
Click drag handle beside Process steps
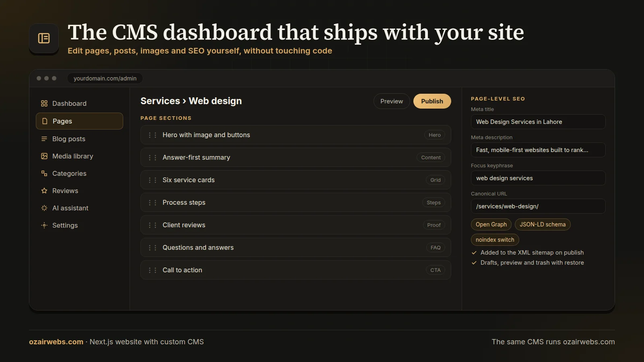pos(153,203)
